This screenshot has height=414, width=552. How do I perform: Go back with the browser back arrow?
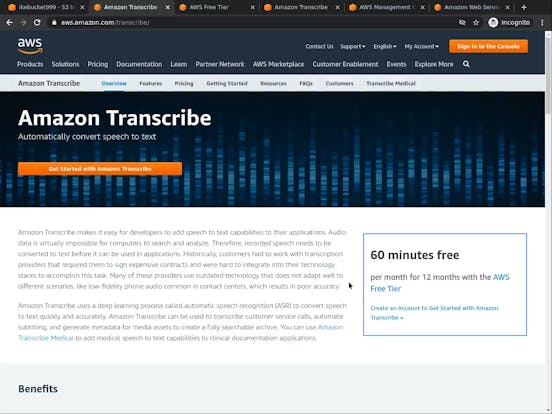point(10,23)
